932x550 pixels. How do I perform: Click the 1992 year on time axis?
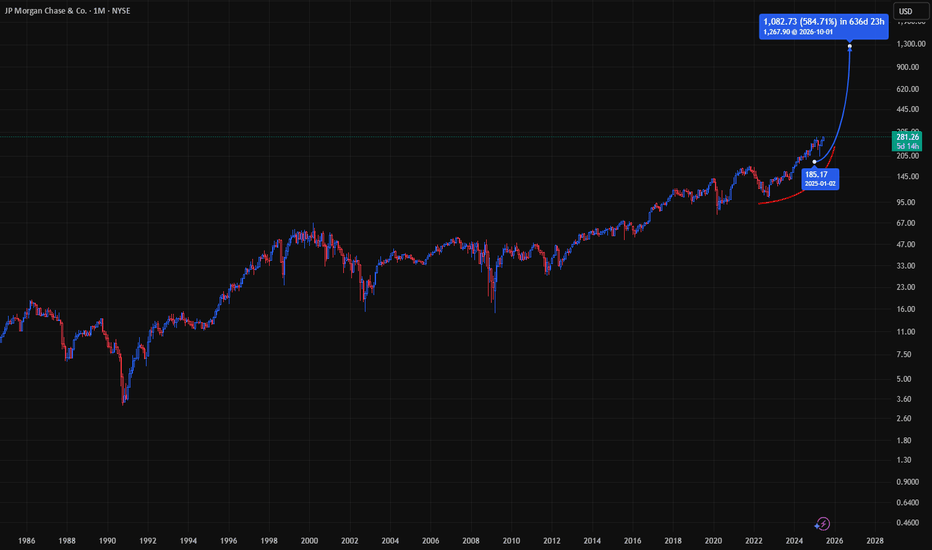148,541
